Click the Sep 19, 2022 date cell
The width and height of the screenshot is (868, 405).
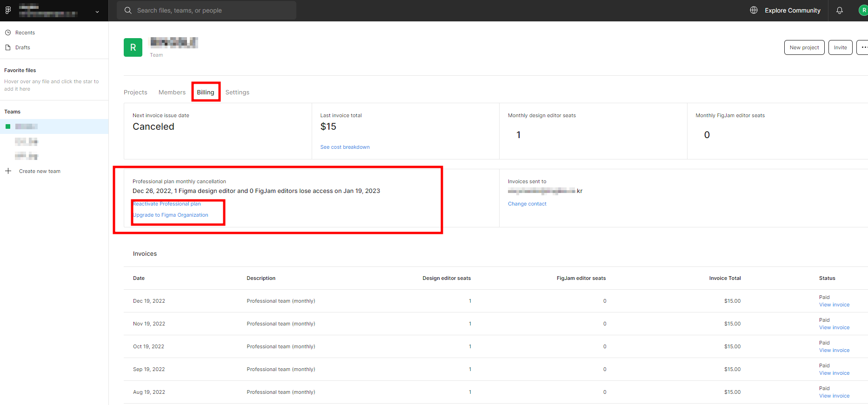[149, 369]
